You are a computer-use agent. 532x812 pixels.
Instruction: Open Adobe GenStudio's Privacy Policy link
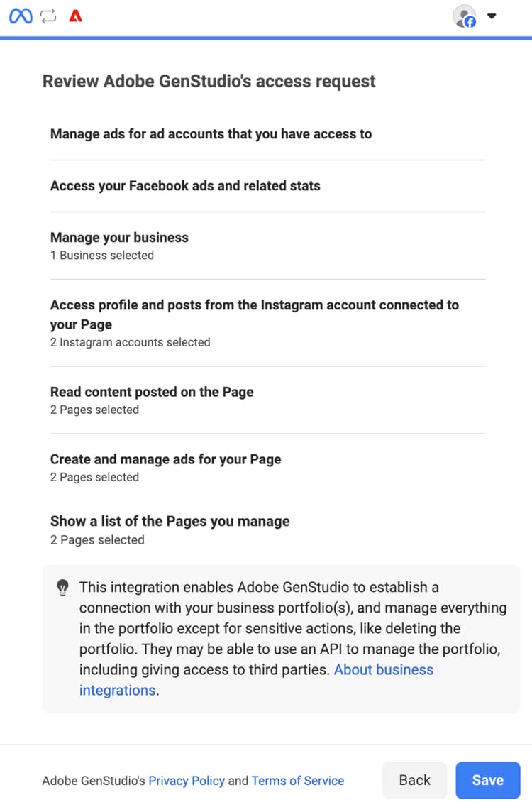(x=187, y=781)
